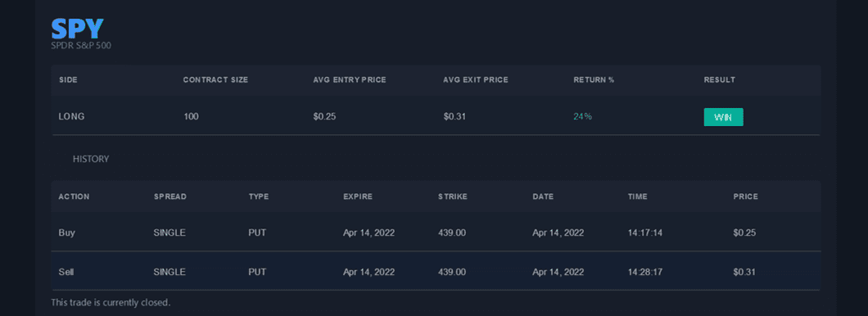The image size is (868, 316).
Task: Click the trade currently closed notice
Action: point(111,303)
